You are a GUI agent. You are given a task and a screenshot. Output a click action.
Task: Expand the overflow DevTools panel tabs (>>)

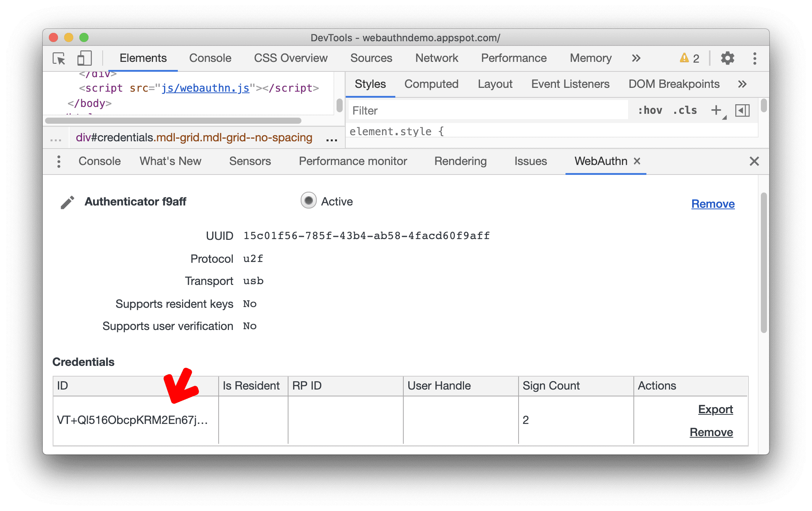(635, 58)
